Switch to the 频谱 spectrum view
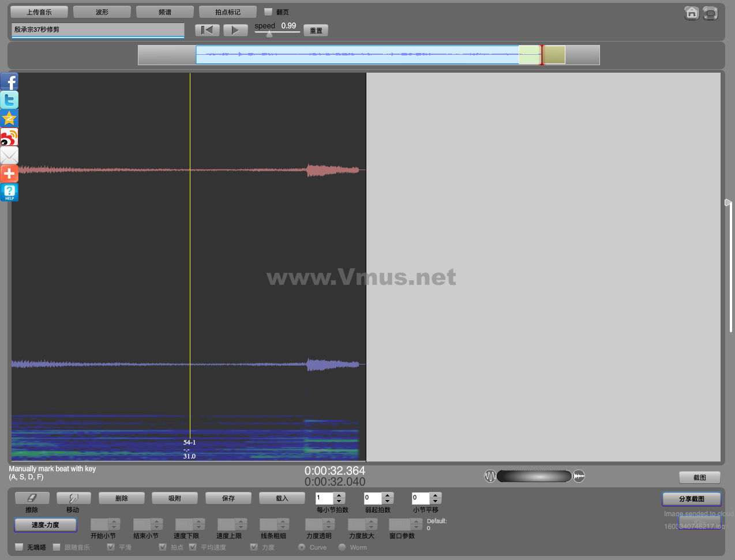This screenshot has height=560, width=735. (164, 12)
